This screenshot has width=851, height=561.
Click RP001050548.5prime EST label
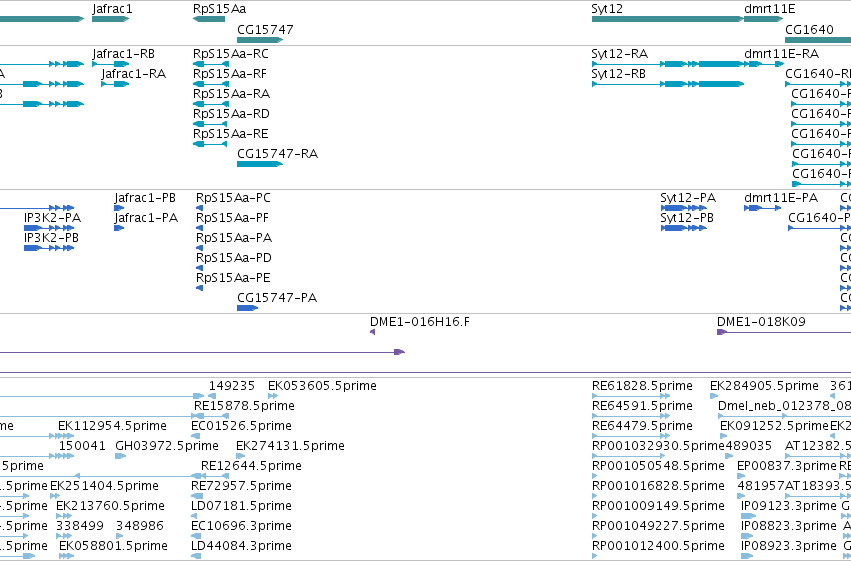point(658,466)
